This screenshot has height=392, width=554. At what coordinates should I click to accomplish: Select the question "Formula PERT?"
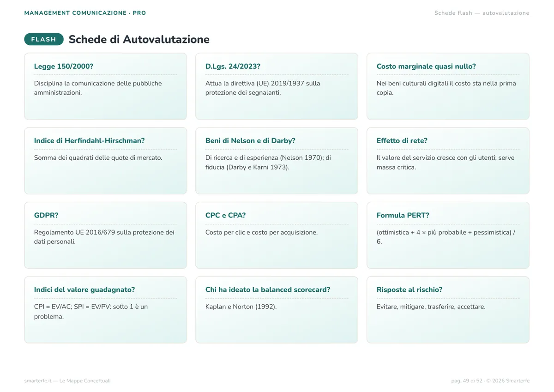coord(403,216)
